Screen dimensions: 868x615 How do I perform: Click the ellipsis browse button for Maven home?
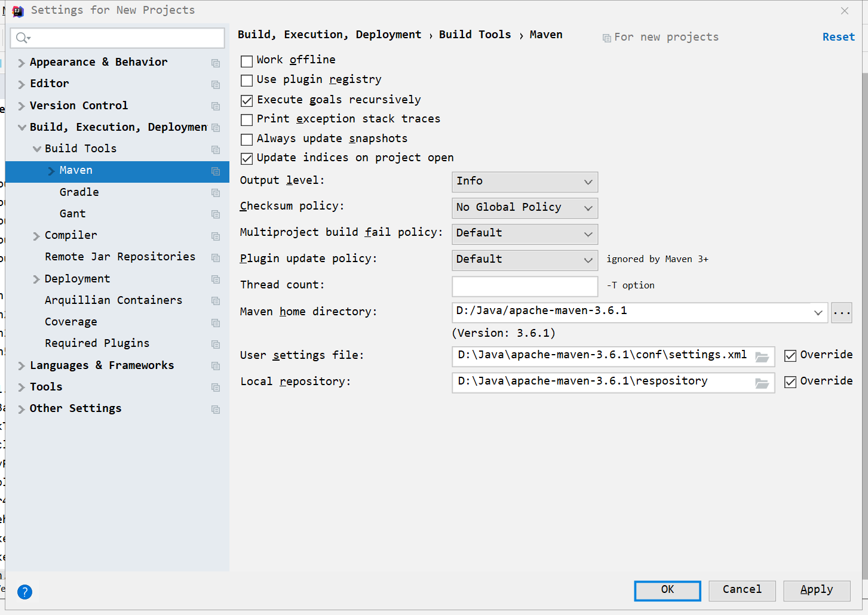842,312
